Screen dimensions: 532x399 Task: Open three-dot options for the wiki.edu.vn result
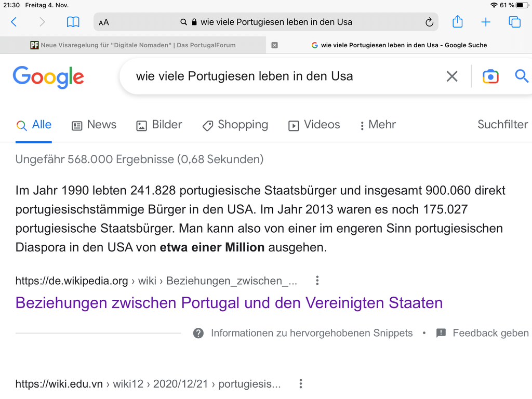click(301, 384)
